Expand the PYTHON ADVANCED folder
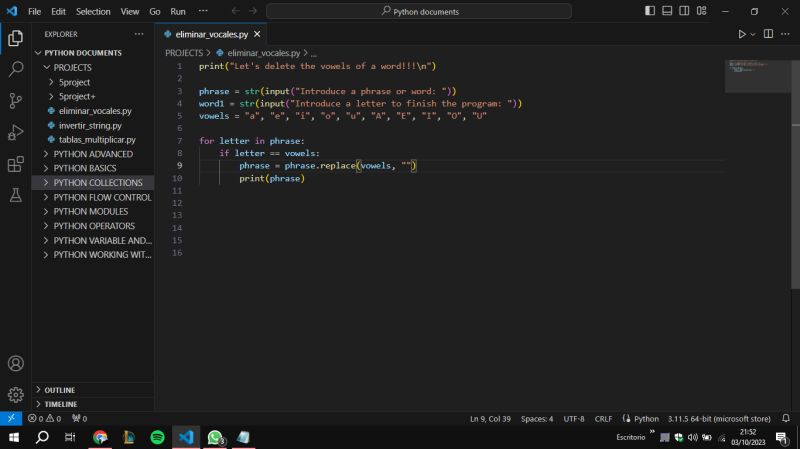 93,154
